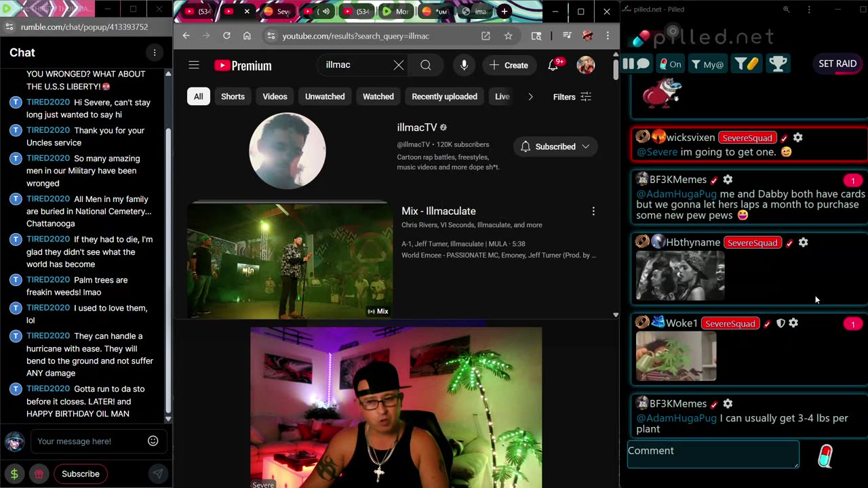
Task: Open the Pilled window three-dot menu
Action: 809,9
